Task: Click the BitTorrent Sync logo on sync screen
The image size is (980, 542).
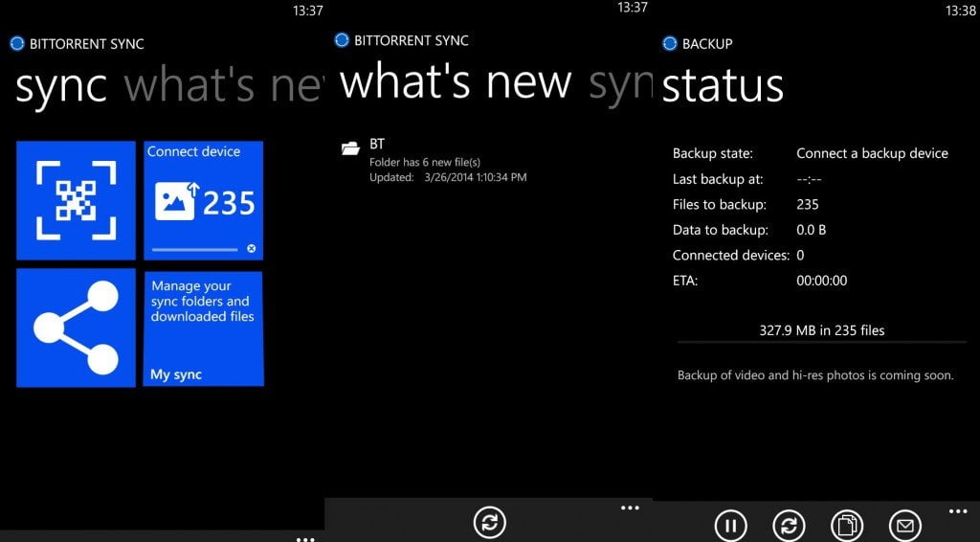Action: point(17,43)
